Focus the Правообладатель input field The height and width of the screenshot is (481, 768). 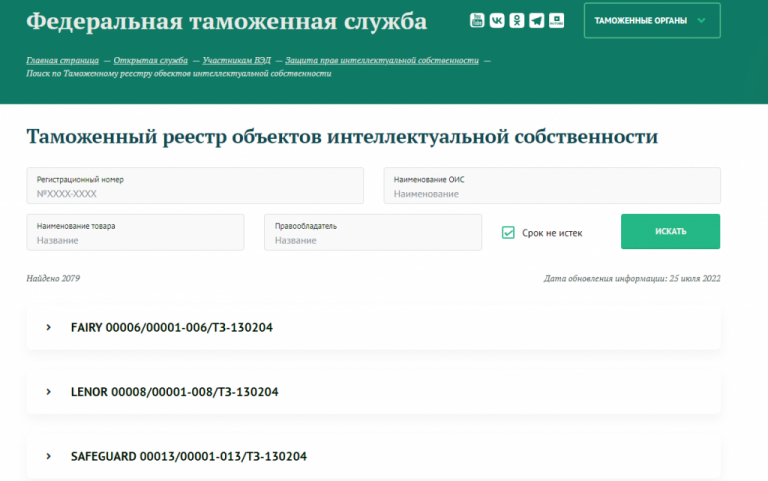click(x=373, y=232)
